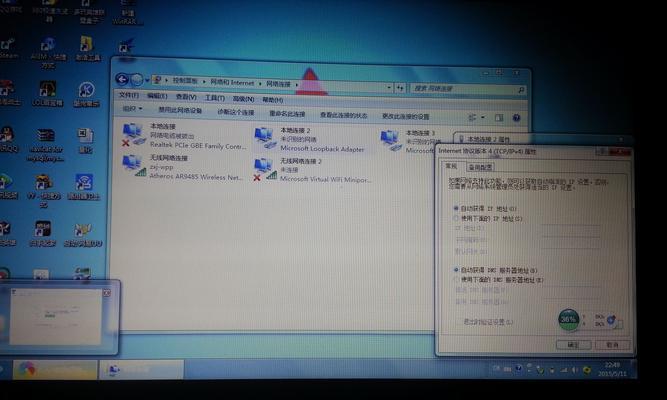Viewport: 667px width, 400px height.
Task: Click the search magnifier icon
Action: tap(521, 90)
